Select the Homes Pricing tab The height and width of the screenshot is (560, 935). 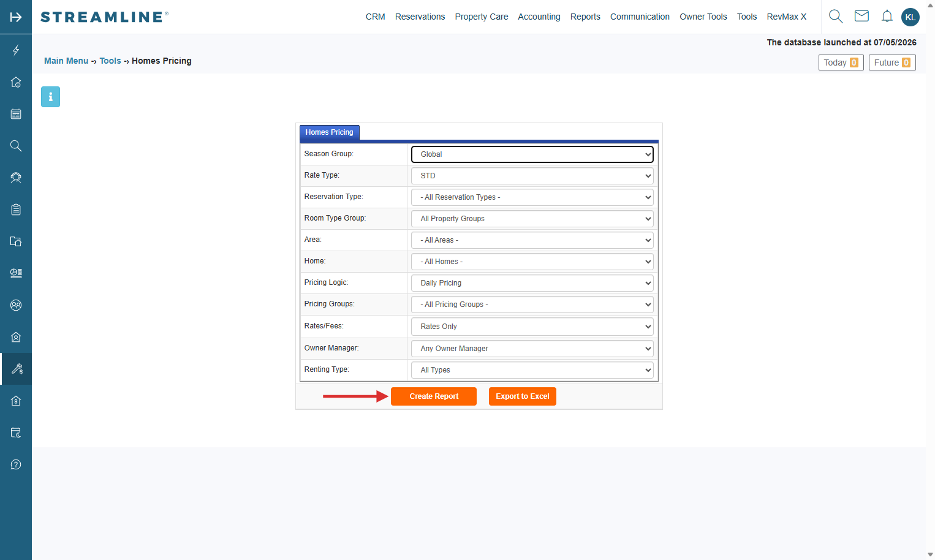[x=330, y=132]
